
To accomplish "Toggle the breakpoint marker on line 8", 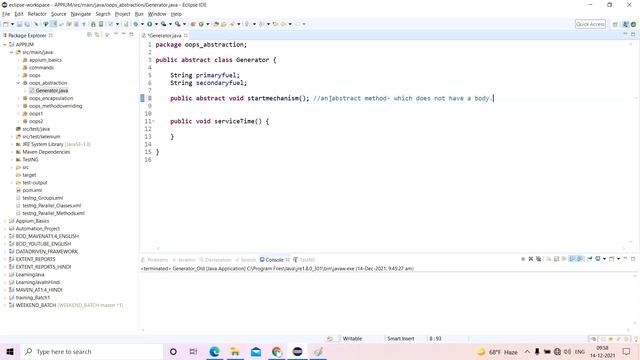I will tap(142, 98).
